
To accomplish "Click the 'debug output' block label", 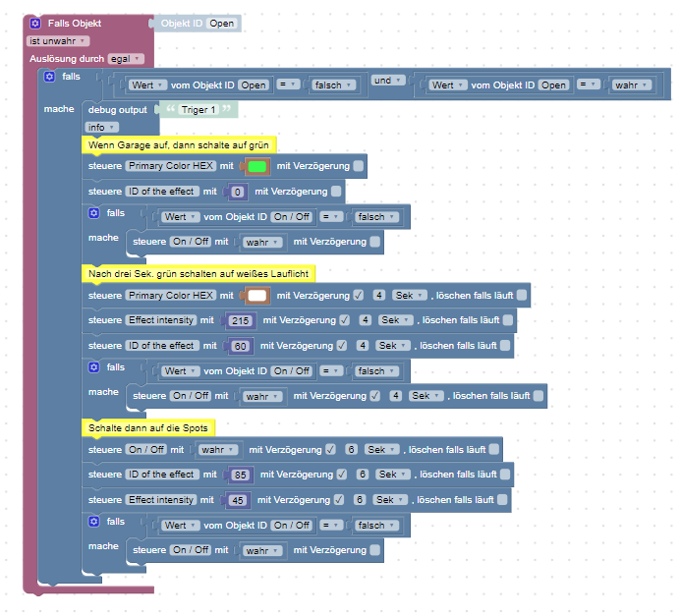I will [x=118, y=110].
